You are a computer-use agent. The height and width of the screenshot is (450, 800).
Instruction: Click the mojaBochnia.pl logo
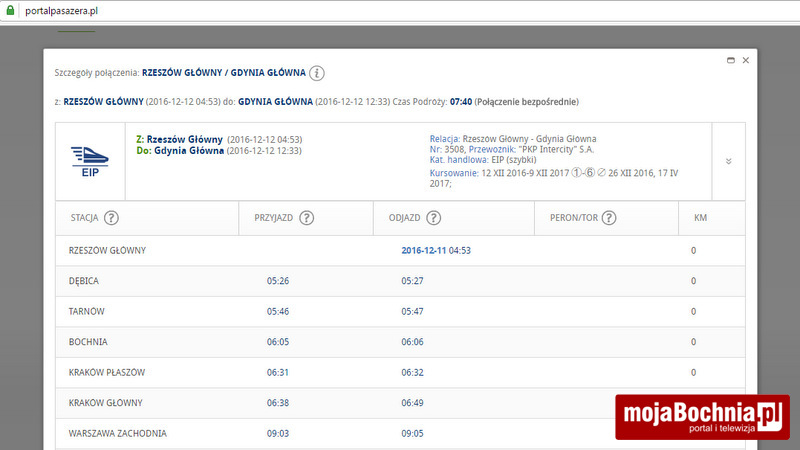[701, 417]
